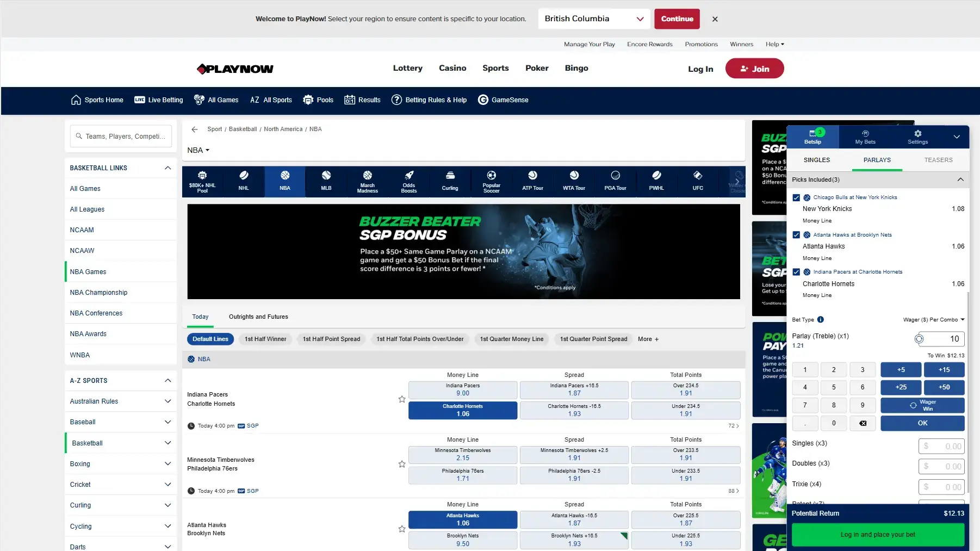The image size is (980, 551).
Task: Uncheck the Atlanta Hawks at Brooklyn Nets pick
Action: [796, 235]
